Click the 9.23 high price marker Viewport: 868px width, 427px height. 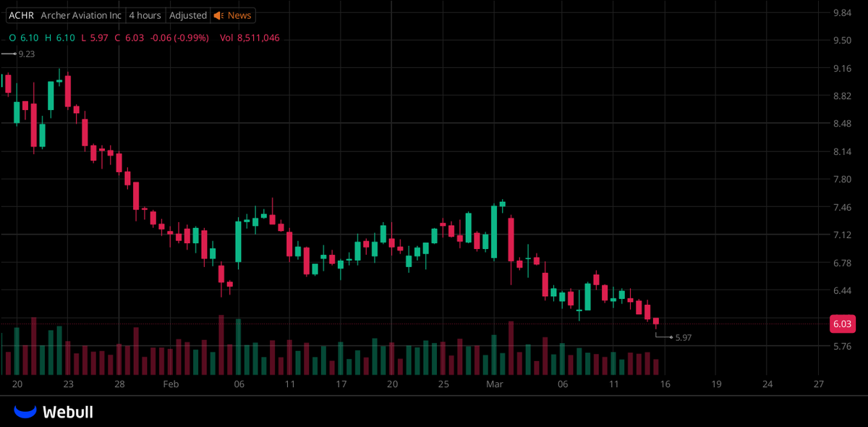coord(27,54)
